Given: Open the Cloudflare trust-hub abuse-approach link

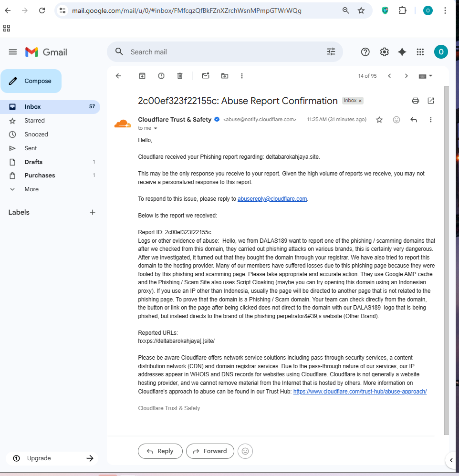Looking at the screenshot, I should point(360,391).
